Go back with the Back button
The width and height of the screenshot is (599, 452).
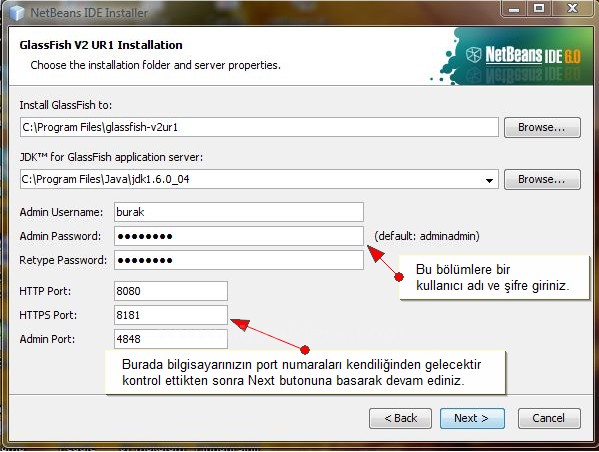(400, 418)
